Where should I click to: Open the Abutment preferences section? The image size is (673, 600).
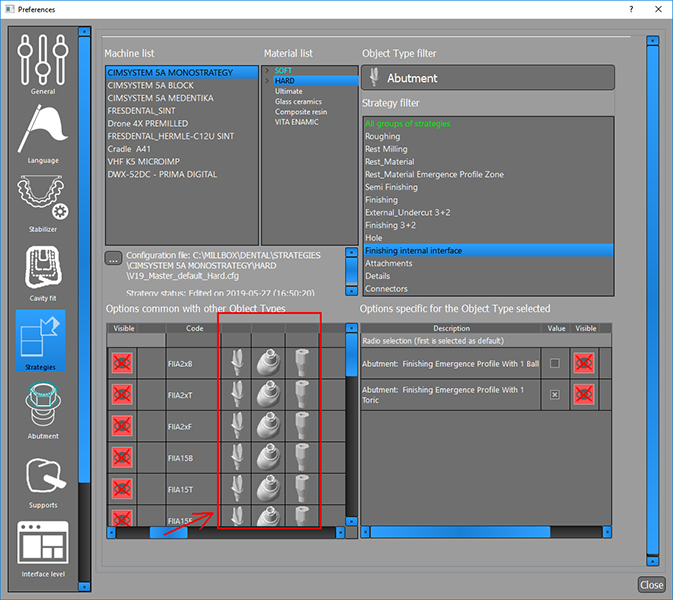42,410
